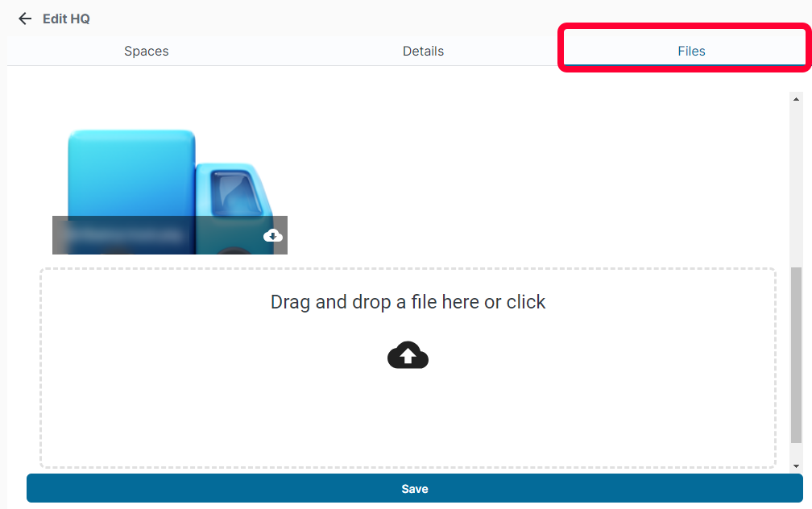Click the 'Drag and drop a file here' text
812x509 pixels.
pyautogui.click(x=408, y=302)
